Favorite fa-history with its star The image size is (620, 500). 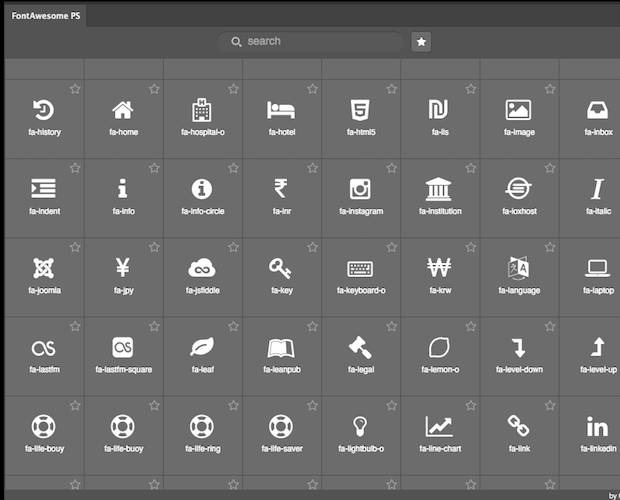pyautogui.click(x=75, y=89)
